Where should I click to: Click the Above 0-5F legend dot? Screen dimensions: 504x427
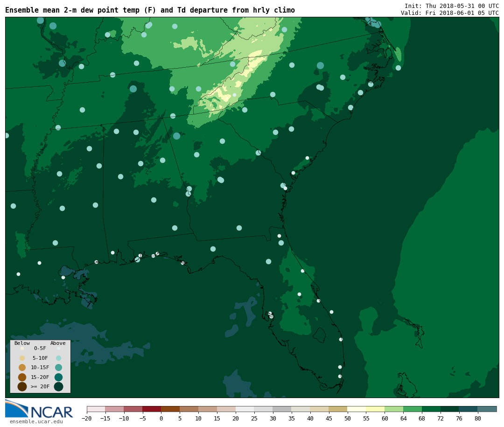[x=58, y=348]
